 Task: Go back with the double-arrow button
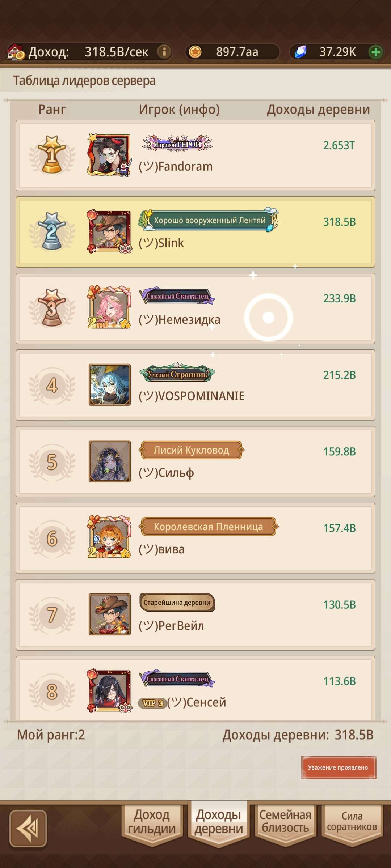point(28,828)
